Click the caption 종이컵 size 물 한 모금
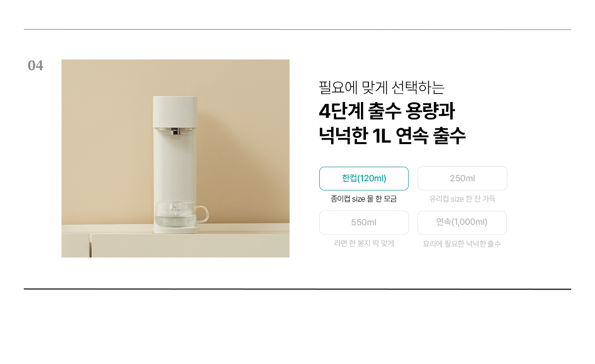Viewport: 595px width, 364px height. 364,199
